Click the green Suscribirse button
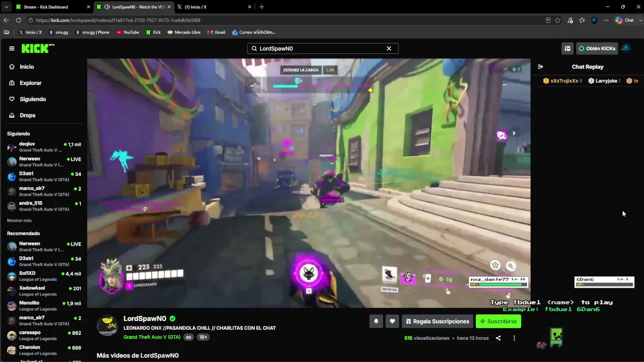The width and height of the screenshot is (644, 362). pyautogui.click(x=499, y=321)
